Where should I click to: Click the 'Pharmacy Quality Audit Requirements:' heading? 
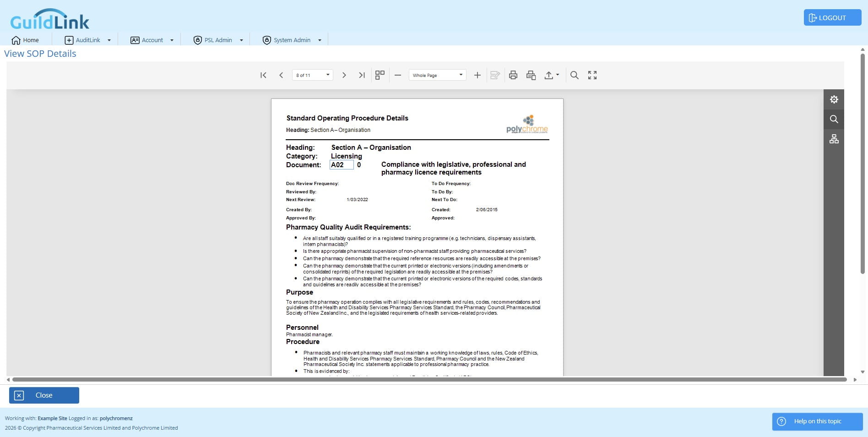[348, 227]
